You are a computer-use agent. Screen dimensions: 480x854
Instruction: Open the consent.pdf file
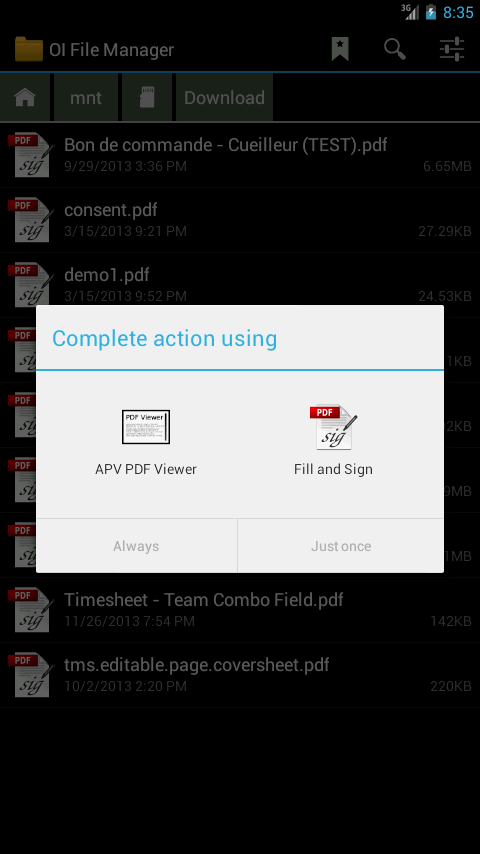[x=240, y=220]
